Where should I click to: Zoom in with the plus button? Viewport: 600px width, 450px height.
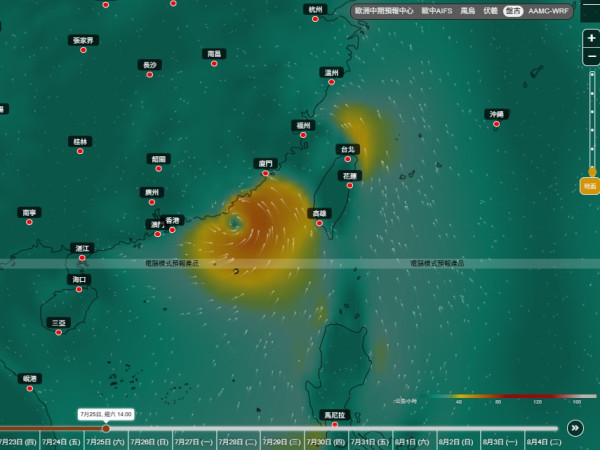click(591, 38)
